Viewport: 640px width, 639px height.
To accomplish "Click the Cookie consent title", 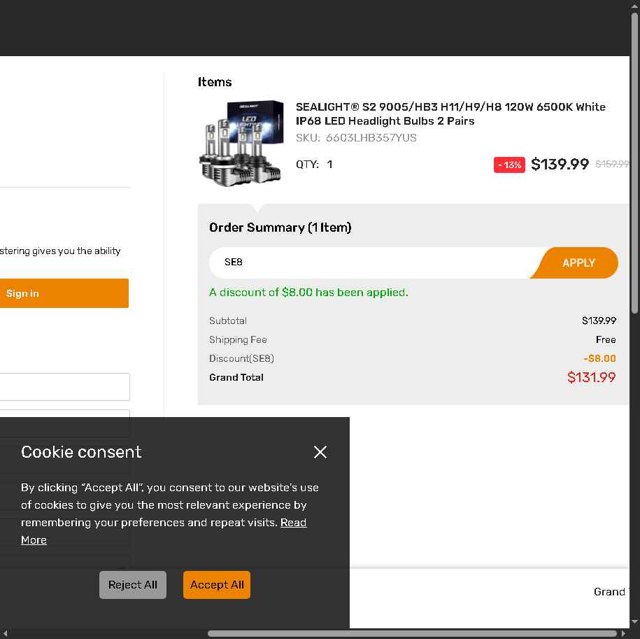I will pyautogui.click(x=81, y=452).
